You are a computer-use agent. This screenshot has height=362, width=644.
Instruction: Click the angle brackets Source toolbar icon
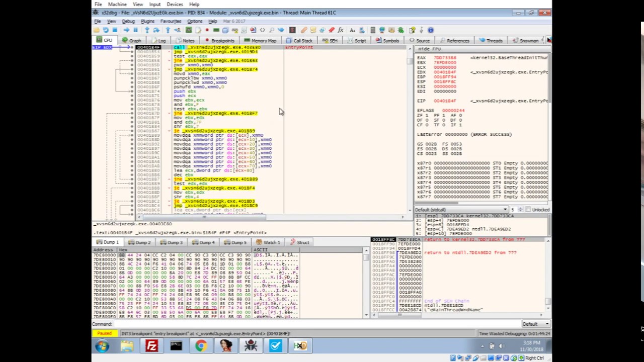point(262,30)
